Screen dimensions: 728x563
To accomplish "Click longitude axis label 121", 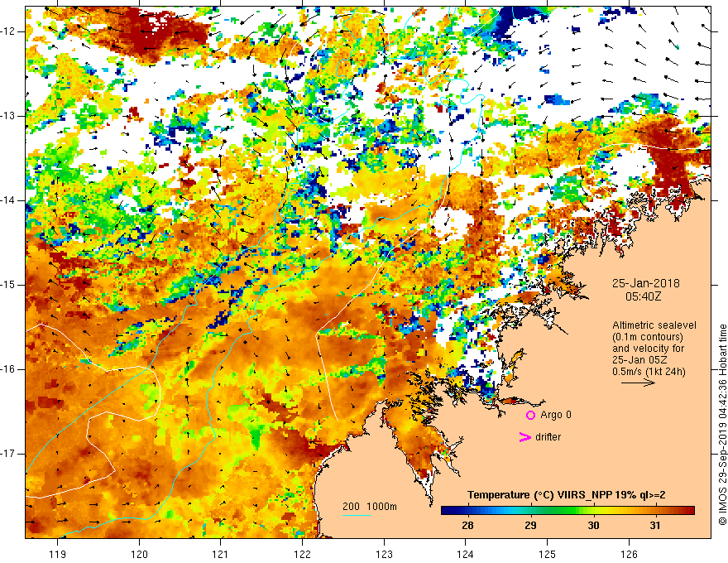I will 221,554.
